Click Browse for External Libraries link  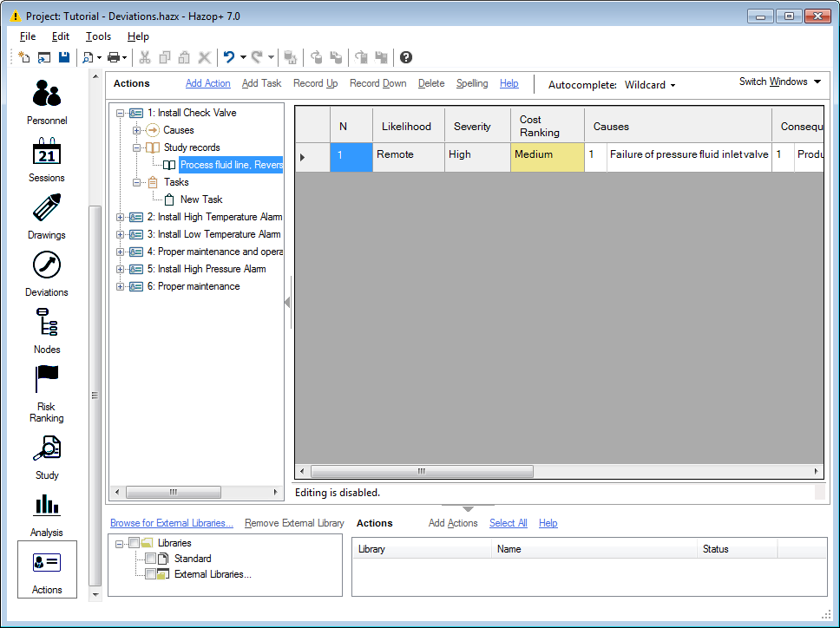click(172, 523)
